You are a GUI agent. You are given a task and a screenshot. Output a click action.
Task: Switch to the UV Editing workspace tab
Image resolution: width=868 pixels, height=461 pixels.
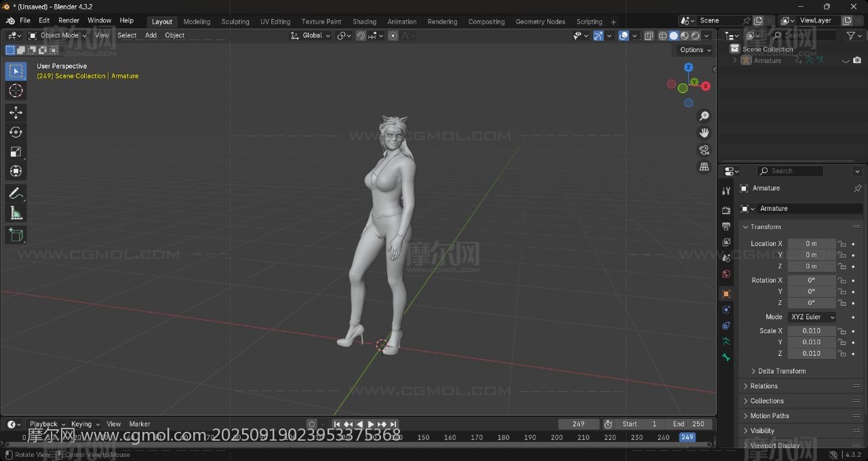[x=275, y=22]
